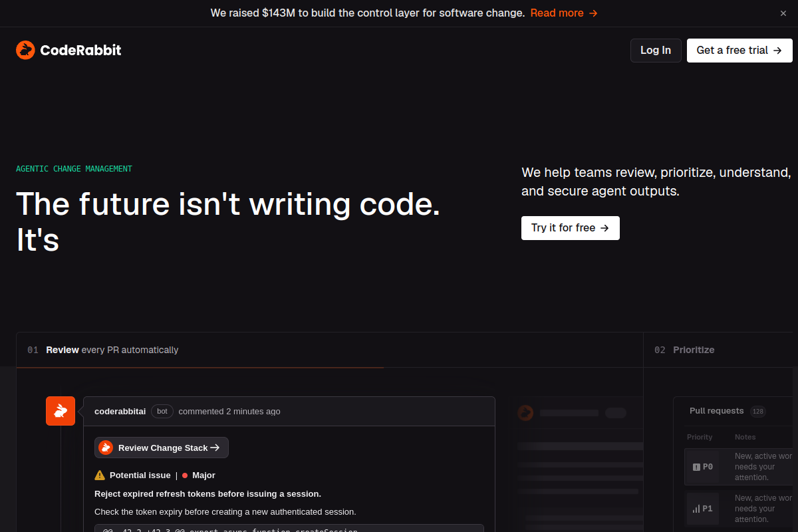Viewport: 798px width, 532px height.
Task: Click the rabbit icon in Review Change Stack
Action: [106, 448]
